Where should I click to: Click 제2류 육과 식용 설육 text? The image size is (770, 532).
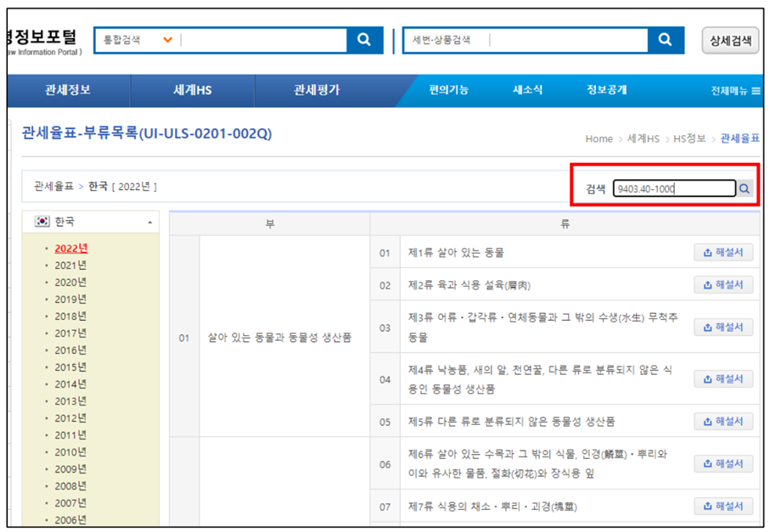pos(469,285)
